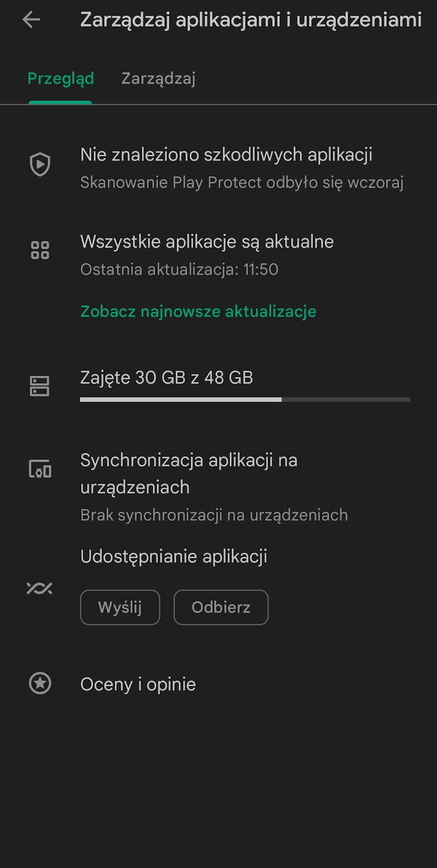Tap the storage usage progress bar

(x=245, y=400)
